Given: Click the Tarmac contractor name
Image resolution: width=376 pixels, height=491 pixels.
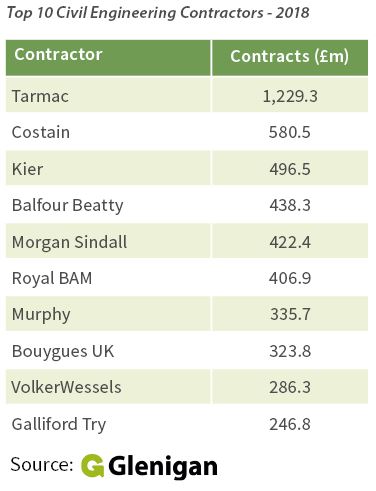Looking at the screenshot, I should point(40,96).
